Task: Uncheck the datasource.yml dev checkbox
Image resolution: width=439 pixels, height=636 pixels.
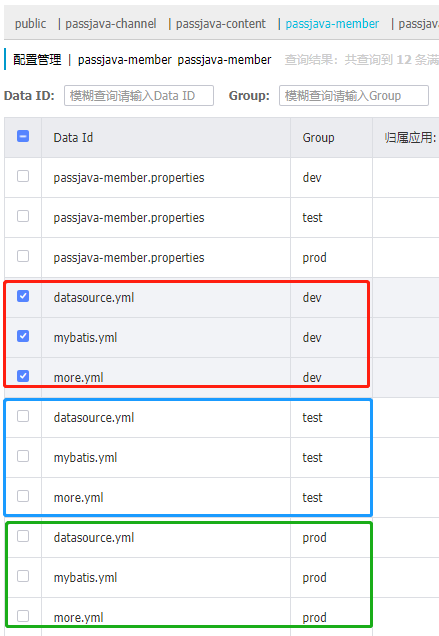Action: point(23,296)
